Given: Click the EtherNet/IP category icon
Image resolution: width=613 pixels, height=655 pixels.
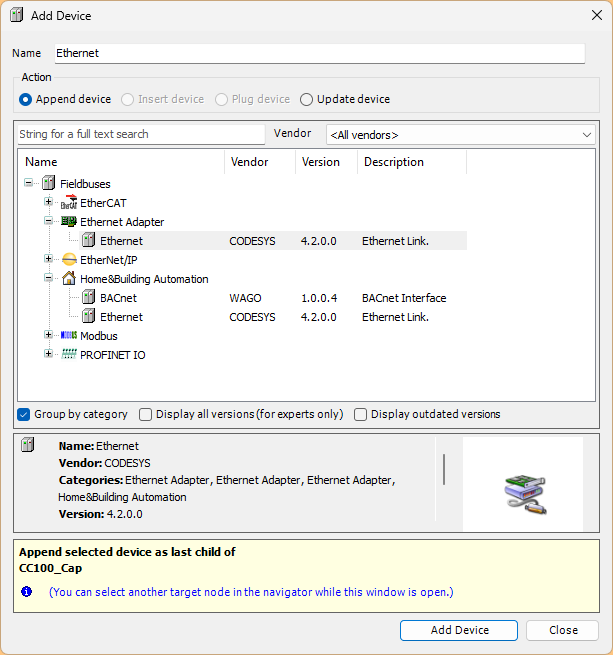Looking at the screenshot, I should (69, 259).
